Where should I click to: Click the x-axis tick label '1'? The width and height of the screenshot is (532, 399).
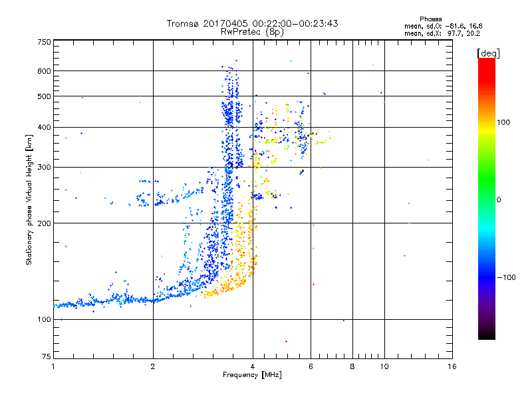pyautogui.click(x=53, y=366)
